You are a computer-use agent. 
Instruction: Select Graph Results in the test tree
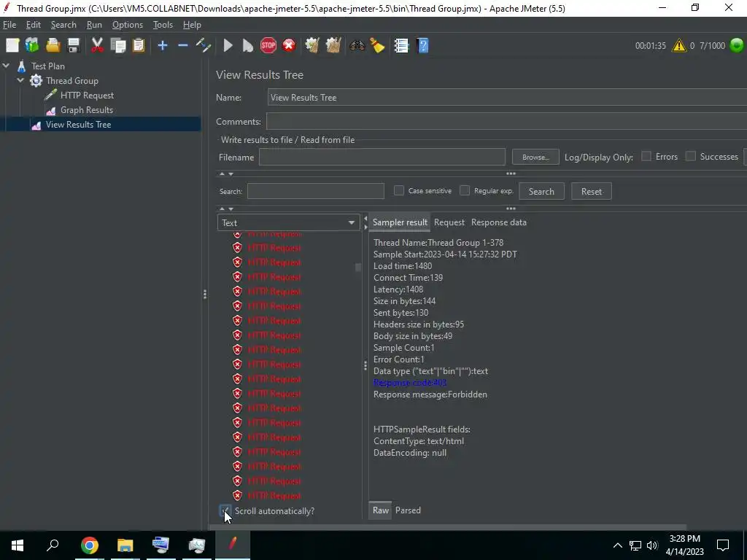coord(86,110)
